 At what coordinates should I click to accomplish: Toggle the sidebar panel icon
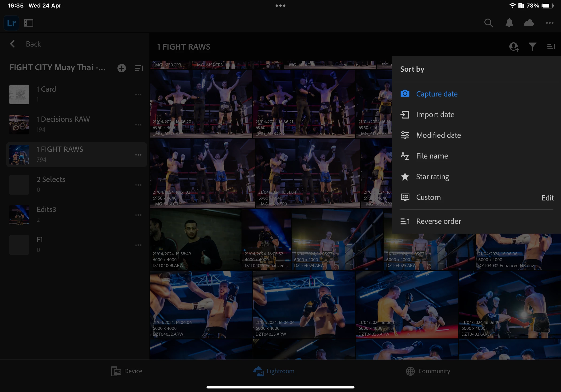tap(29, 23)
